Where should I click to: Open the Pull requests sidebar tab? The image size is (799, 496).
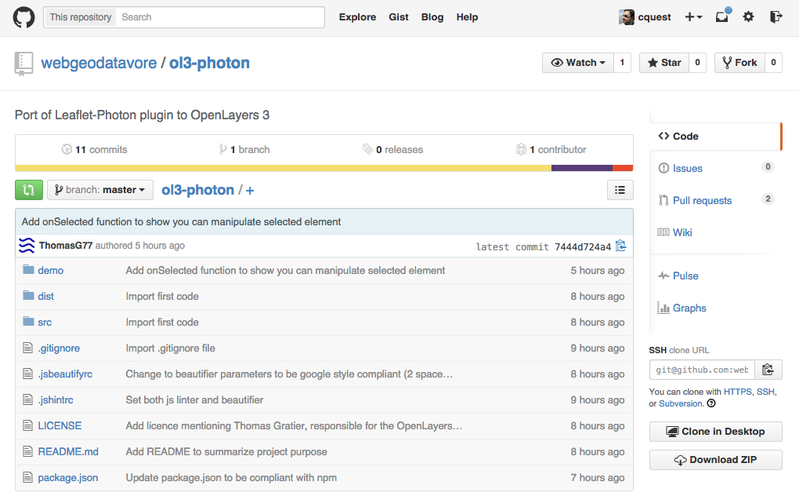click(x=715, y=200)
